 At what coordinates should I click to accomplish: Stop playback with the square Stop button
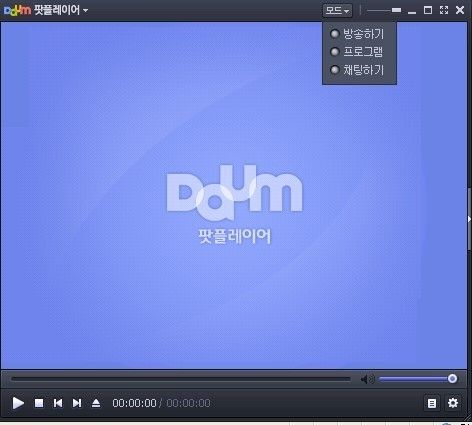(39, 403)
